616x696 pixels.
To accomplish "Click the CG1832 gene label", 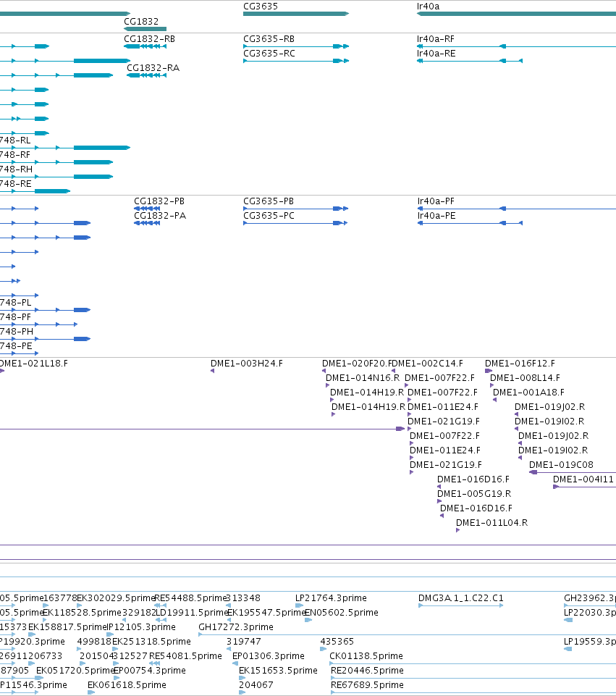I will 141,21.
